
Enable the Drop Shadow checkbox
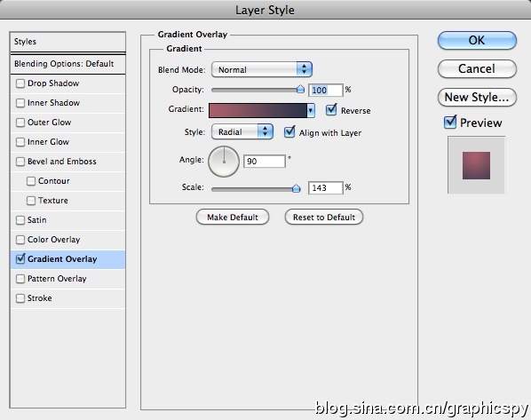(x=20, y=83)
